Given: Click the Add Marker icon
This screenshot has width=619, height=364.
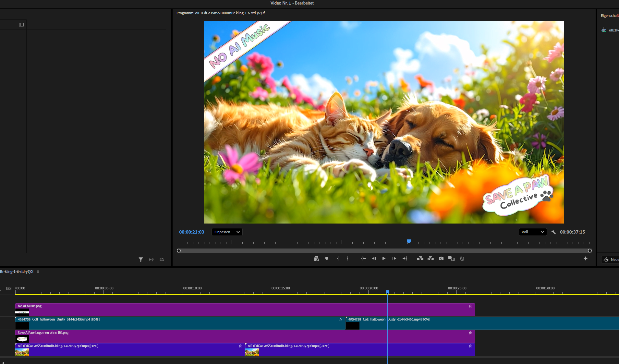Looking at the screenshot, I should pos(327,259).
